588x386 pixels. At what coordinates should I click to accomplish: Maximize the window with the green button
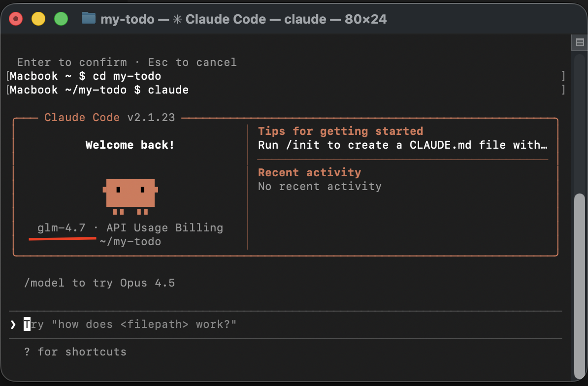(61, 19)
